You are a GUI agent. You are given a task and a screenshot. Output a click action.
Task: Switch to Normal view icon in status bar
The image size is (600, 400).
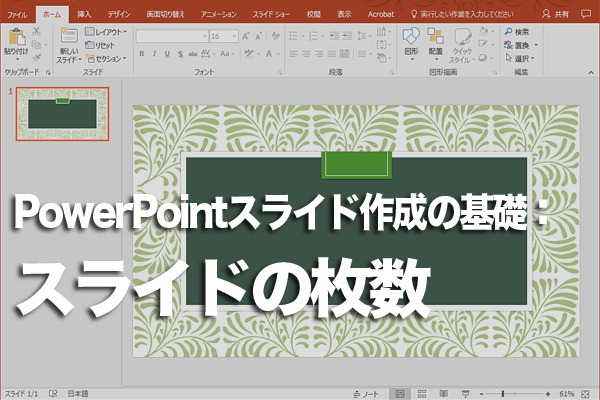click(400, 394)
